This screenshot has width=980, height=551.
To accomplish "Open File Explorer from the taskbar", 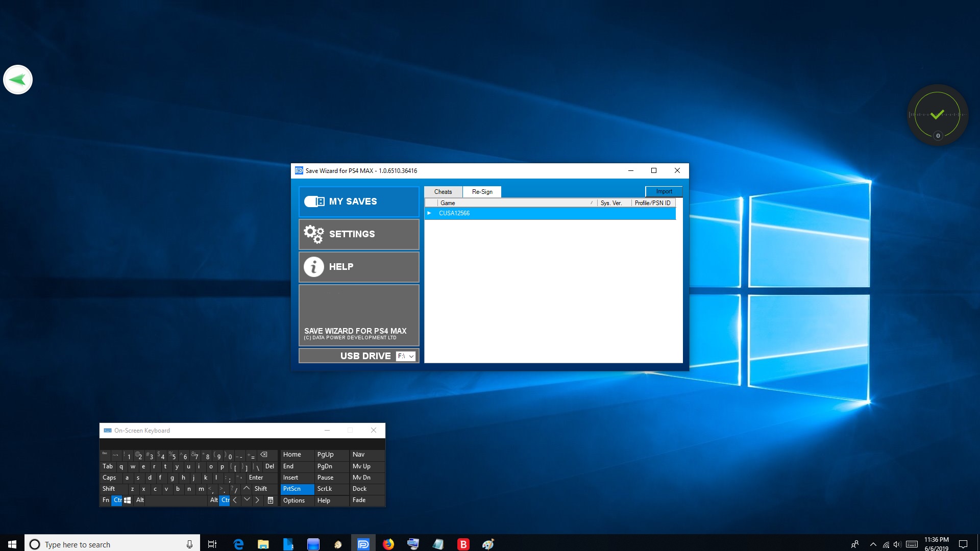I will pos(263,544).
